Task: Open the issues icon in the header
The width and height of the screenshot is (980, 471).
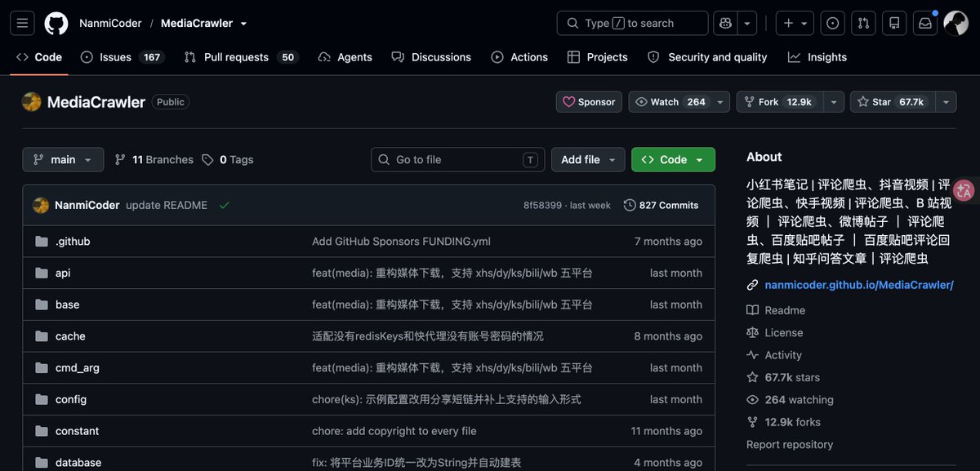Action: tap(832, 23)
